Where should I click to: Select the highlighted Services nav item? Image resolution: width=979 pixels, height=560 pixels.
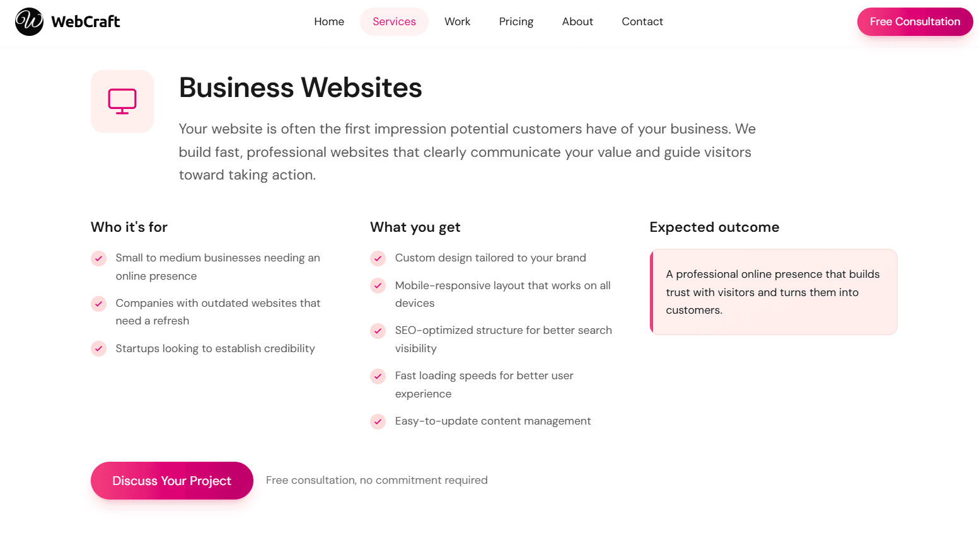[394, 21]
